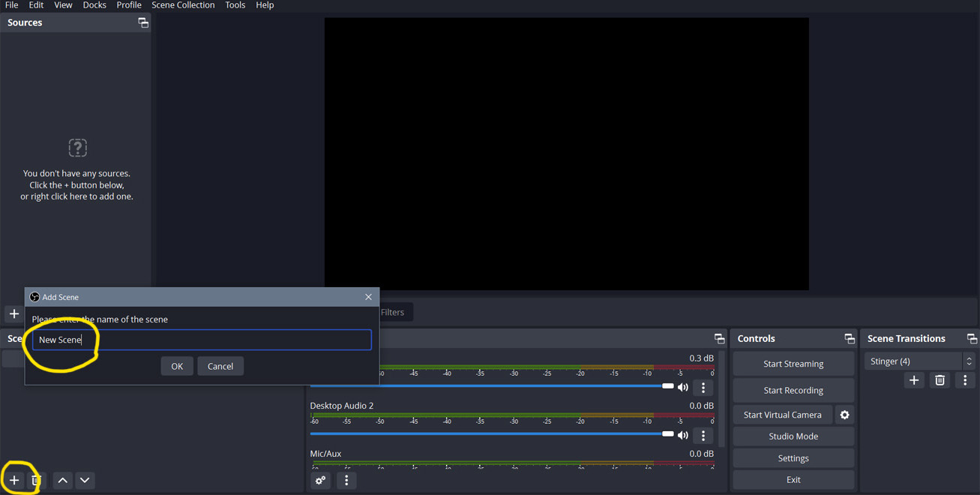Delete the Stinger transition with trash icon

tap(940, 380)
